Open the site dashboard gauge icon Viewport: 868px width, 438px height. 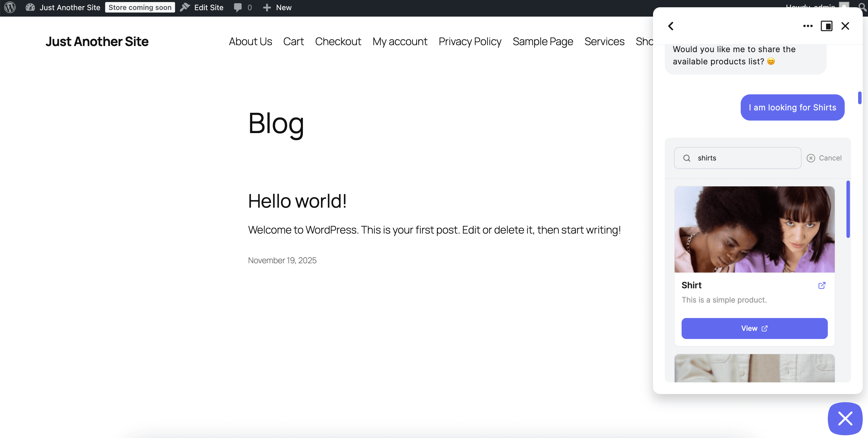[x=30, y=7]
